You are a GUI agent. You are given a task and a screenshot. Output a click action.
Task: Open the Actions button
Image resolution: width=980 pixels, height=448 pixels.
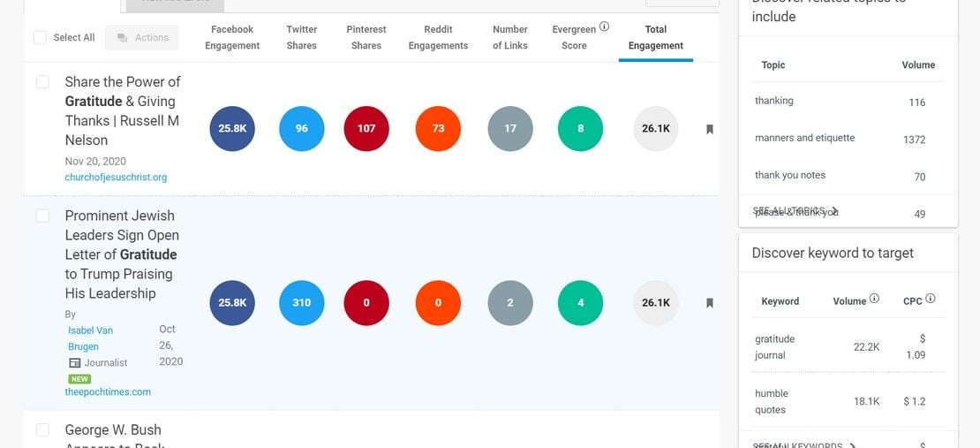(x=142, y=37)
